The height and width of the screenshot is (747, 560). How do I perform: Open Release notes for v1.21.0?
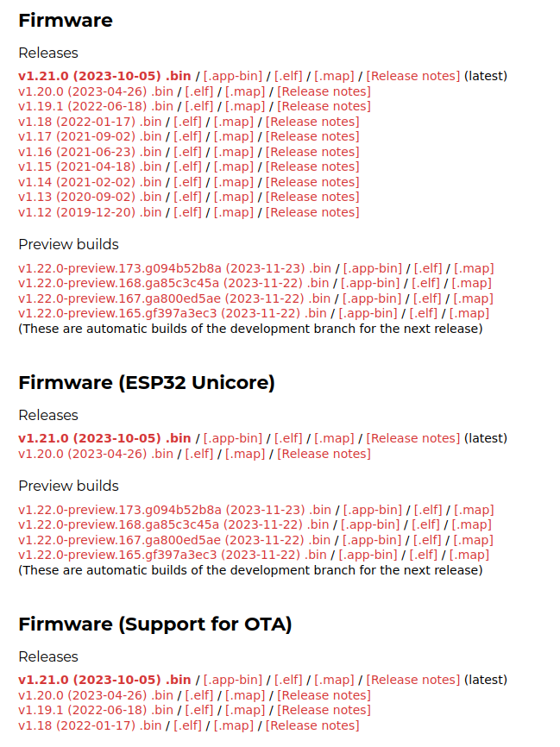[412, 76]
